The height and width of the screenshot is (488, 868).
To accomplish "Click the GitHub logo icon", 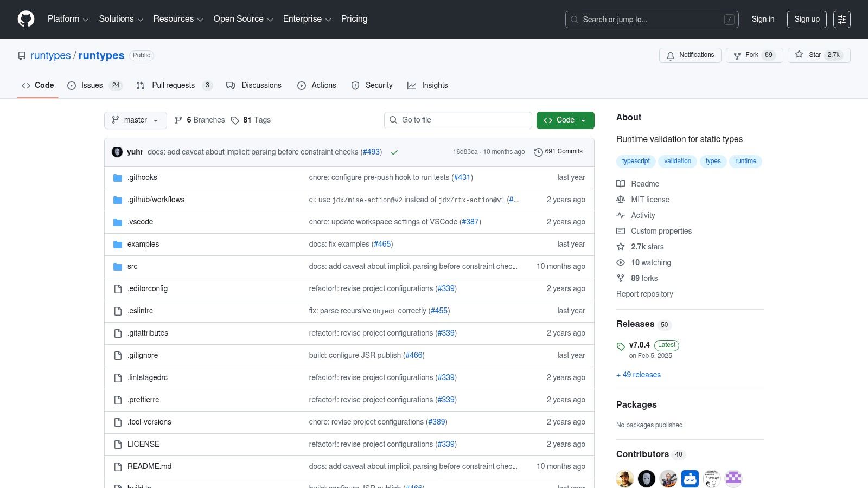I will point(26,19).
